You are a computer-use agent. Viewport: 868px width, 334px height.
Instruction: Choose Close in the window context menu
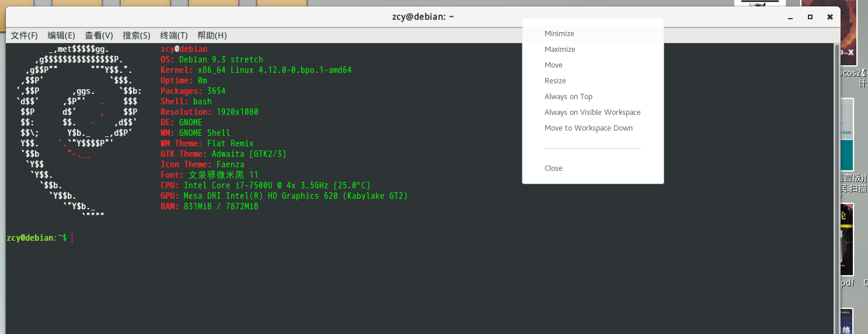[553, 168]
